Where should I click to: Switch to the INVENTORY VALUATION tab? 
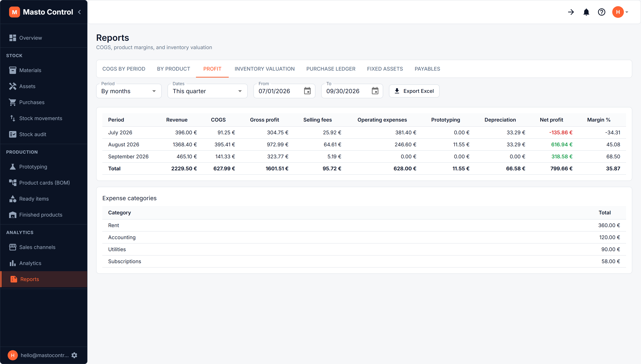pyautogui.click(x=265, y=69)
